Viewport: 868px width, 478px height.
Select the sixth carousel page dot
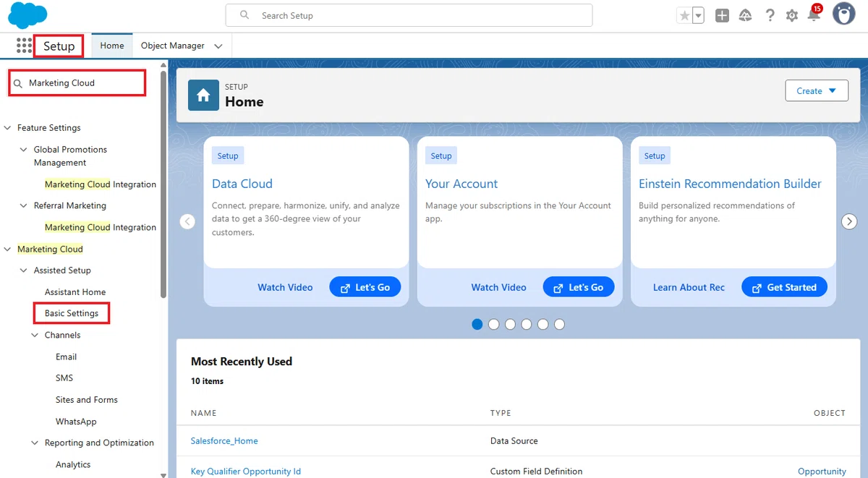[560, 325]
